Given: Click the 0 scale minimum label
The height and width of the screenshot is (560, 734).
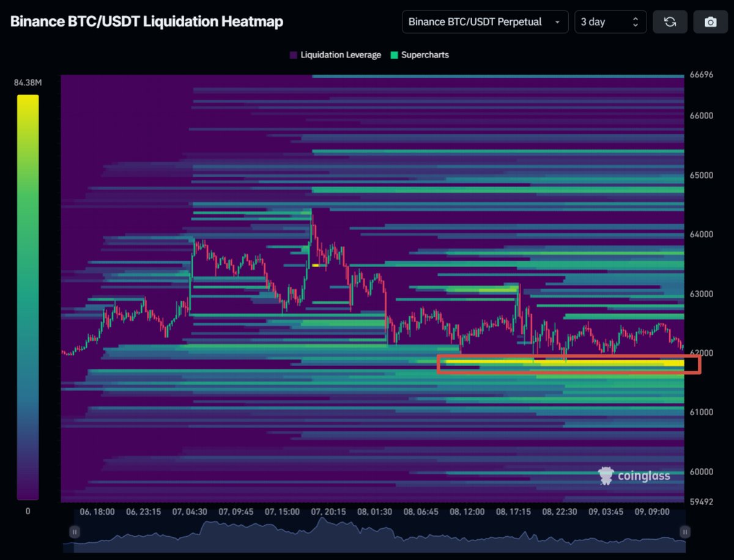Looking at the screenshot, I should tap(28, 510).
